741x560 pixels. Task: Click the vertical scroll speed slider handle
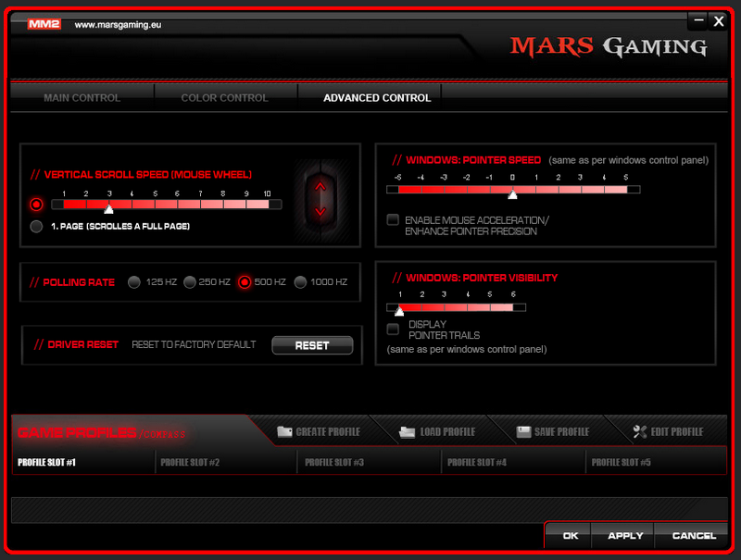tap(108, 208)
